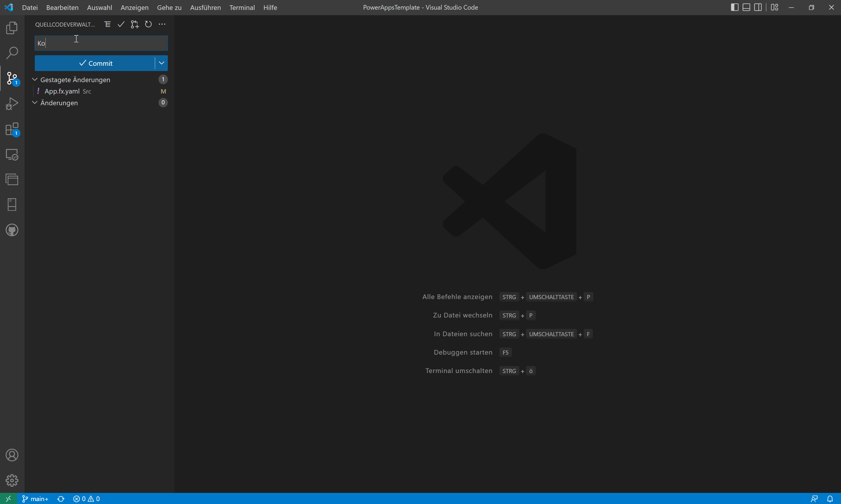
Task: Open the Commit button dropdown arrow
Action: coord(162,63)
